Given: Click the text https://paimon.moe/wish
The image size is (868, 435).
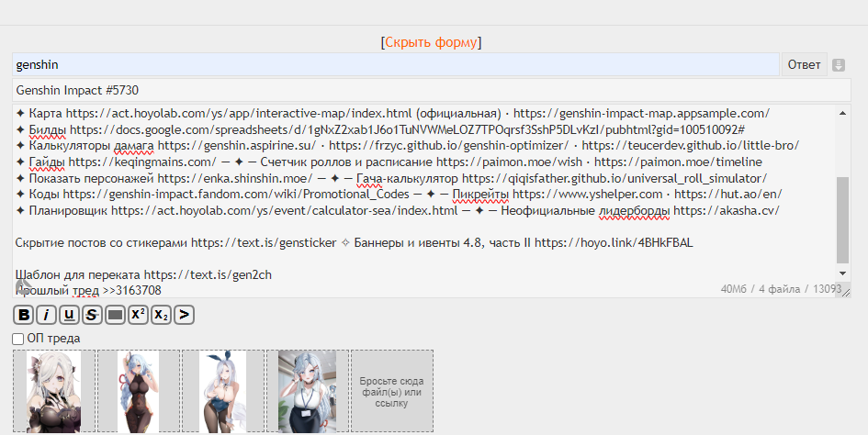Looking at the screenshot, I should point(509,162).
